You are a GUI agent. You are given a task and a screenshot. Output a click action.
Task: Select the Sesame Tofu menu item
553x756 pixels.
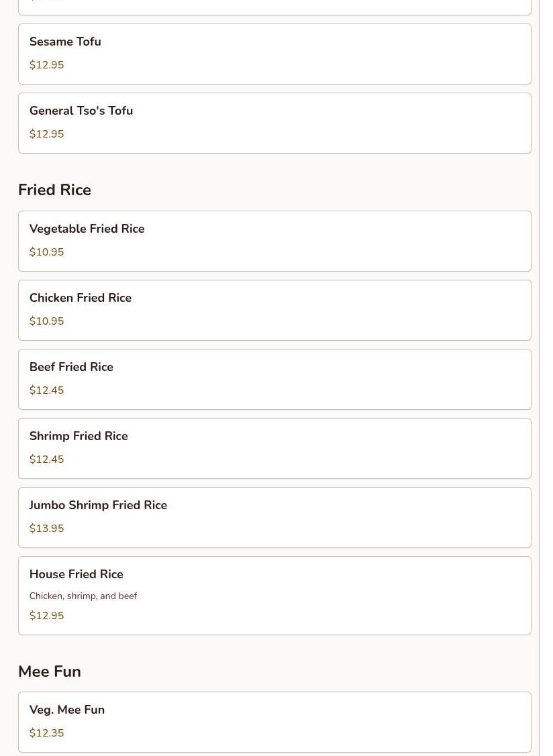[274, 54]
